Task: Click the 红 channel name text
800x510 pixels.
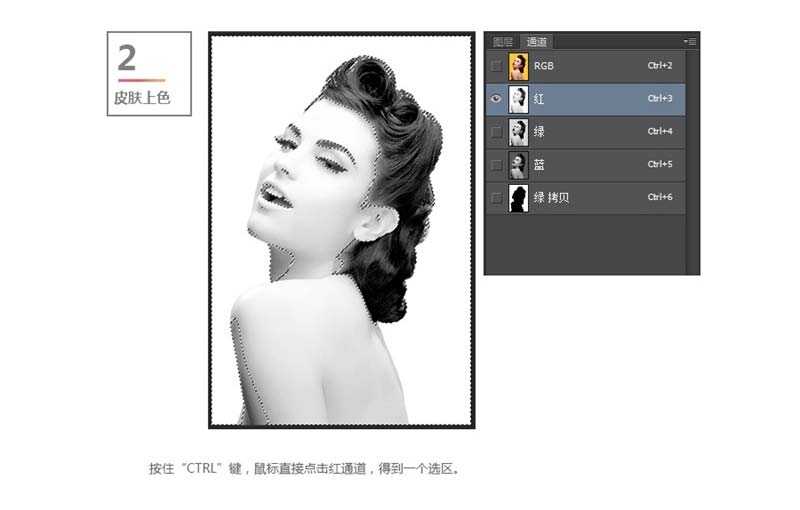Action: [540, 99]
